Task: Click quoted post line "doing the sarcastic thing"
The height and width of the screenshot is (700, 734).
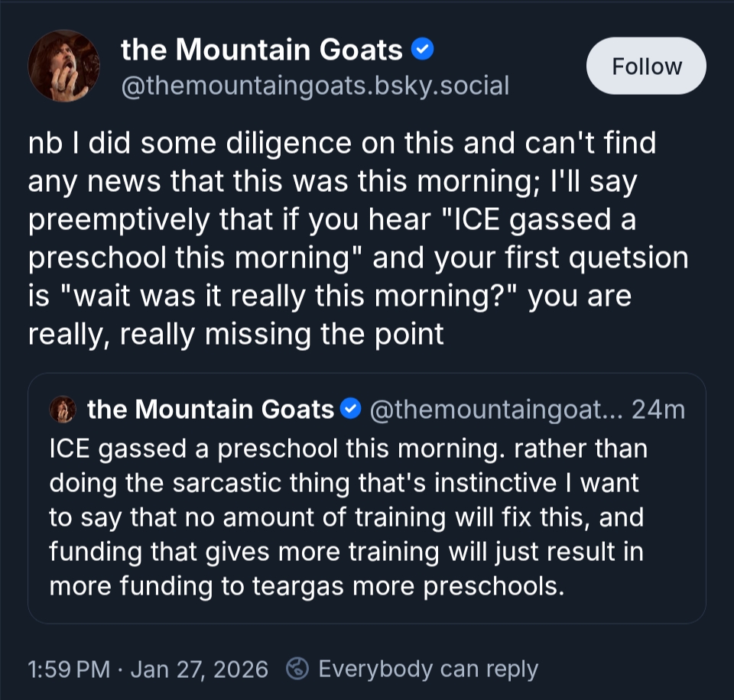Action: 343,483
